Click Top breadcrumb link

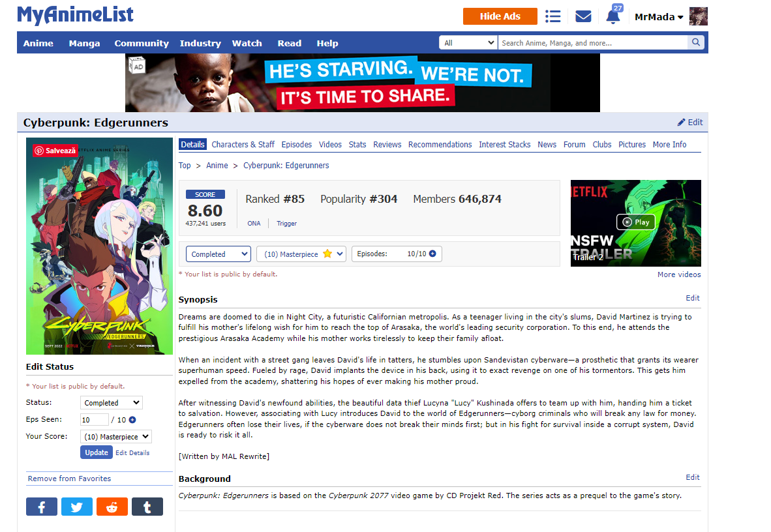tap(185, 166)
